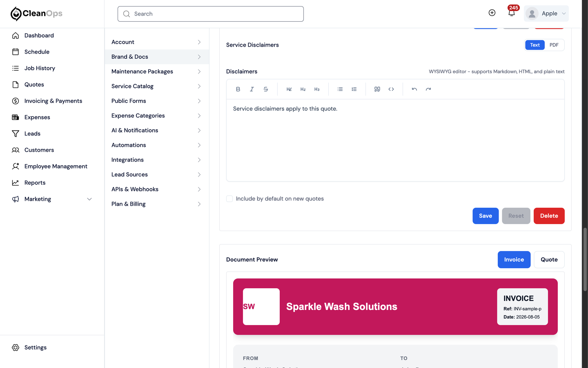Apply Heading 1 style

point(289,89)
